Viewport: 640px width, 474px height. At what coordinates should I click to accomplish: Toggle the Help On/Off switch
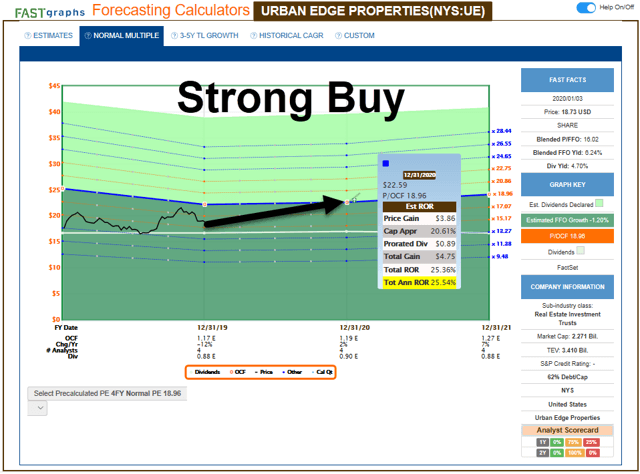[x=586, y=7]
